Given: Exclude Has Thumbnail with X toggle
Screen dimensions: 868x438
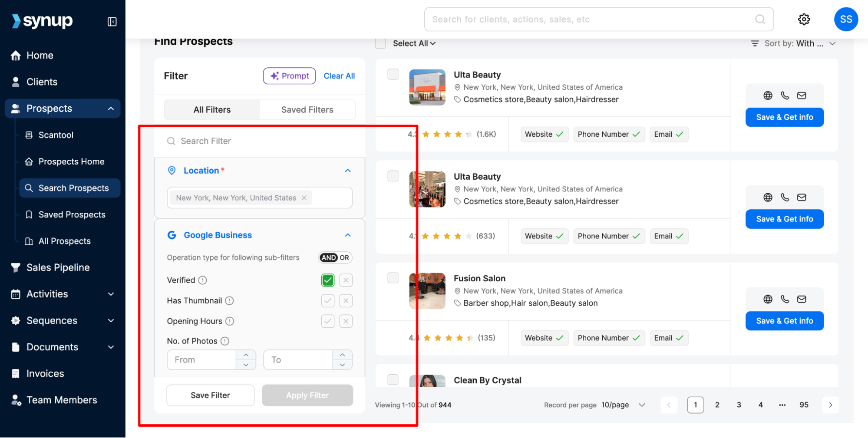Looking at the screenshot, I should point(346,300).
